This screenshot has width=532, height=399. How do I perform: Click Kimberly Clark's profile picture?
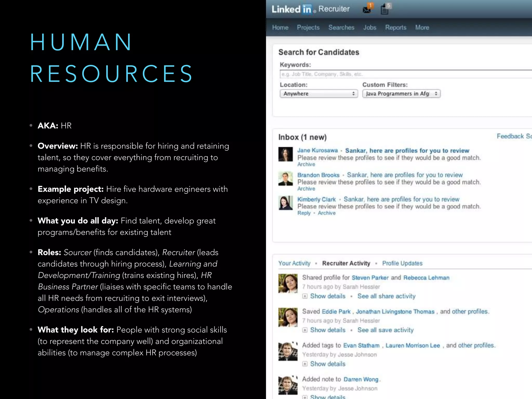click(285, 203)
